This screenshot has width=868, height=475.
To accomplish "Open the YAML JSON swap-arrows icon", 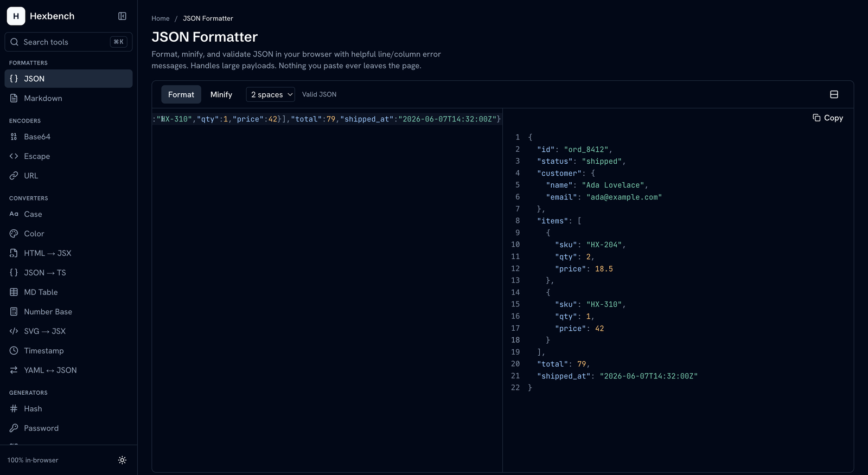I will (x=14, y=370).
